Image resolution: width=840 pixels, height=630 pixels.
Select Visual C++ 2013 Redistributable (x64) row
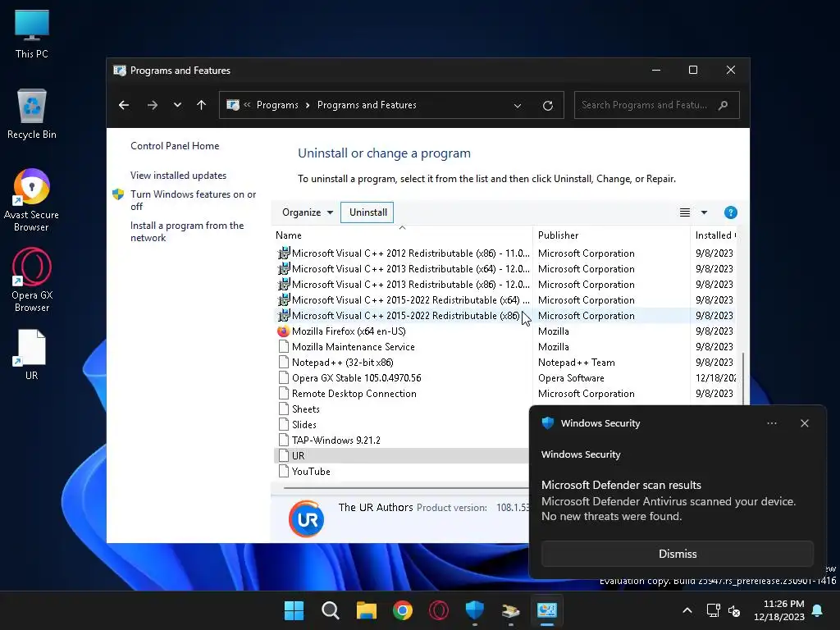pos(506,268)
